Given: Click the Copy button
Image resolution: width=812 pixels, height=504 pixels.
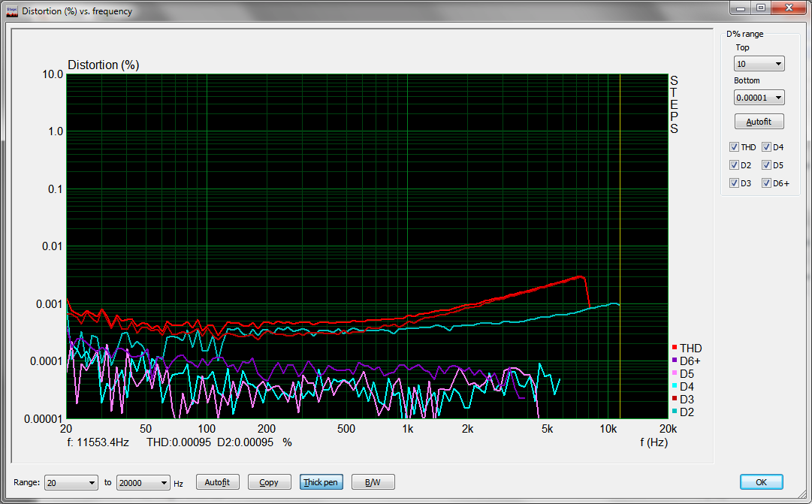Looking at the screenshot, I should coord(268,482).
